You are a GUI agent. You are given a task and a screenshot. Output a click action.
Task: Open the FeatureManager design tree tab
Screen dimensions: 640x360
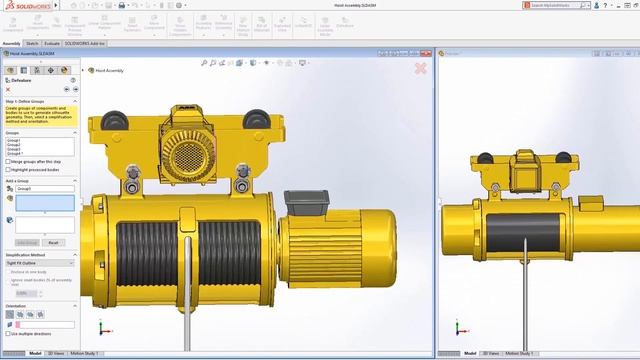[11, 70]
